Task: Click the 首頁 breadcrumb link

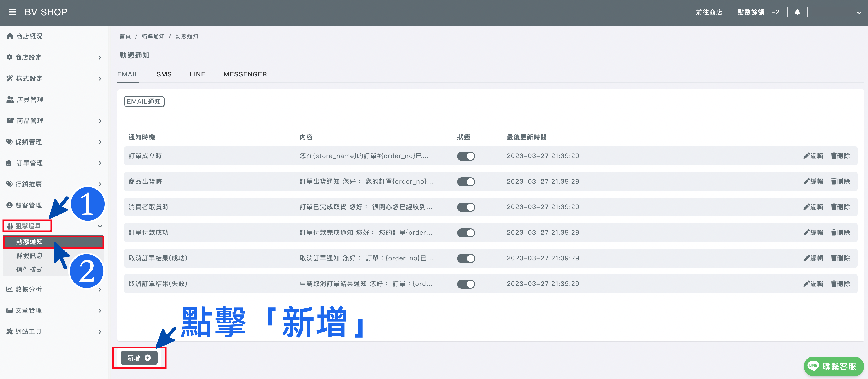Action: 125,36
